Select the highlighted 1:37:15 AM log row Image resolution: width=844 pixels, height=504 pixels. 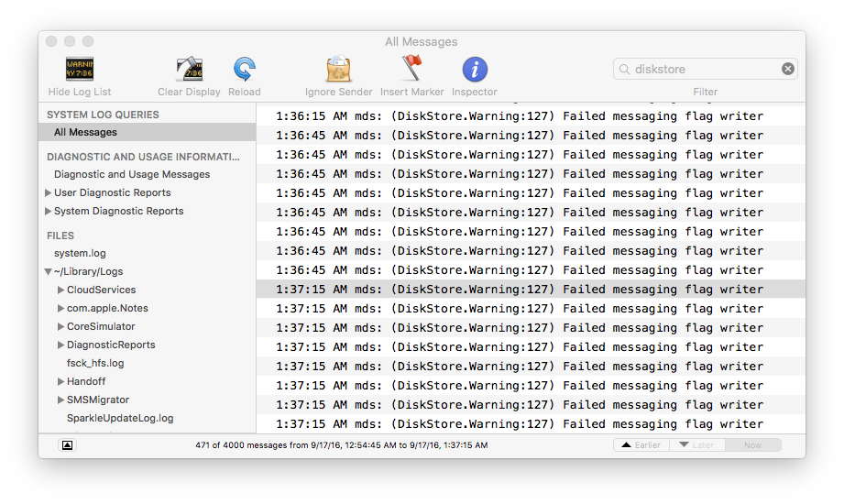(x=531, y=290)
